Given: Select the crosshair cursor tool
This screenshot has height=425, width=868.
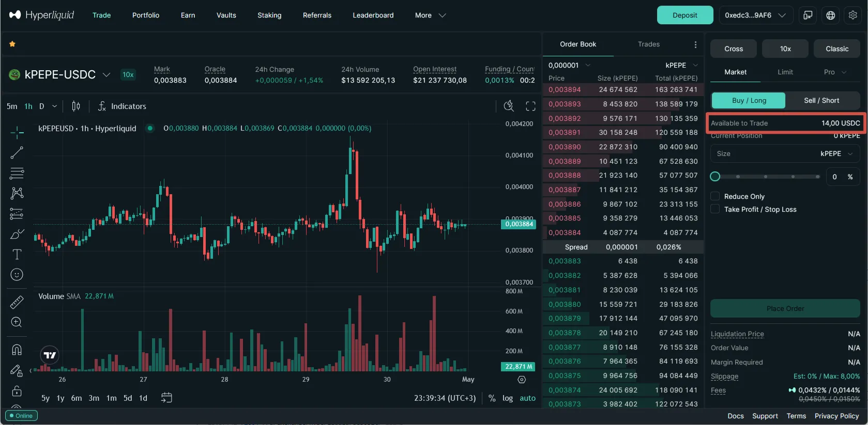Looking at the screenshot, I should pyautogui.click(x=17, y=133).
